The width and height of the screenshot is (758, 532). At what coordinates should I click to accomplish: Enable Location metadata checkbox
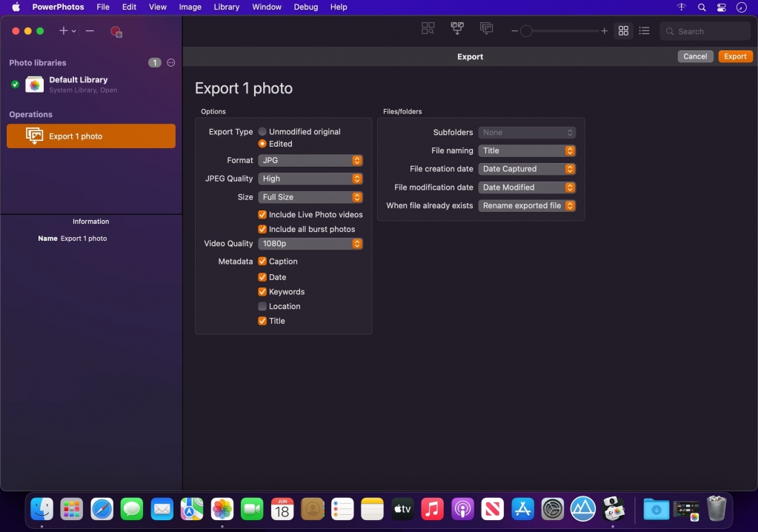point(262,307)
